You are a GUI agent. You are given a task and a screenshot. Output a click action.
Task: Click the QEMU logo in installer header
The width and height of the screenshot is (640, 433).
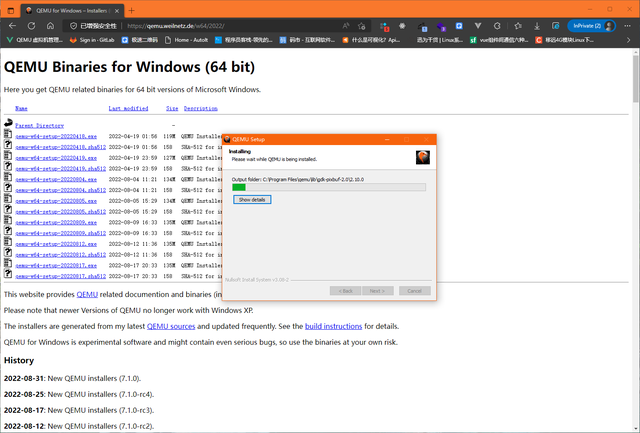tap(422, 157)
